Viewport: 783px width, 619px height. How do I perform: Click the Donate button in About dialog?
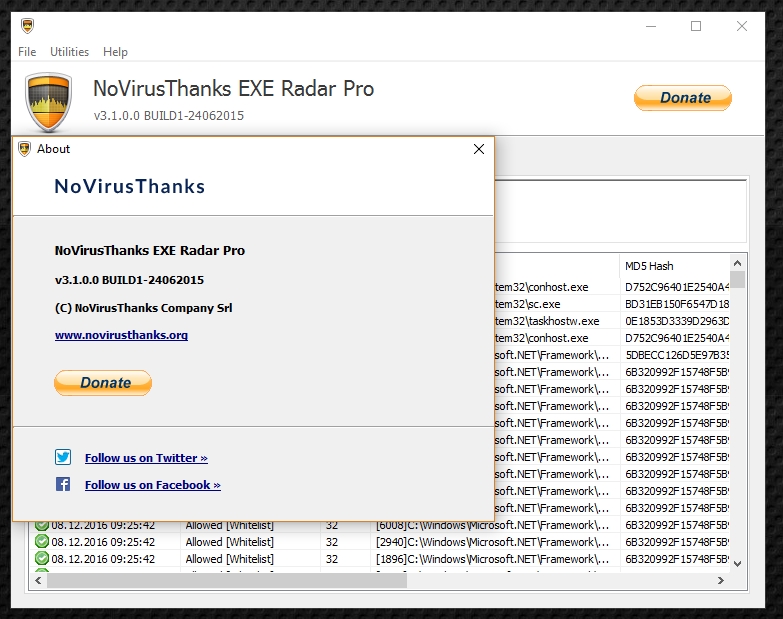103,383
